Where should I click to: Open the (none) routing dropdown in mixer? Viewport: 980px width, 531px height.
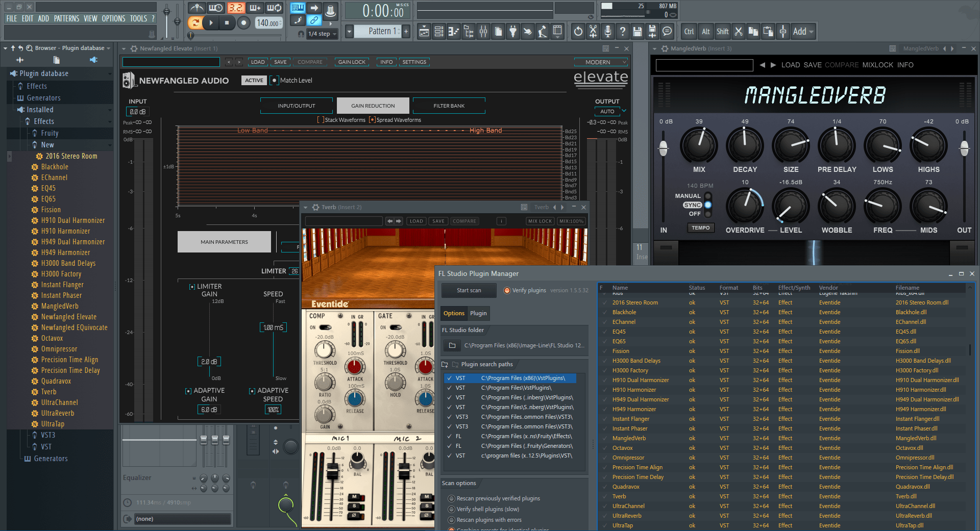182,519
